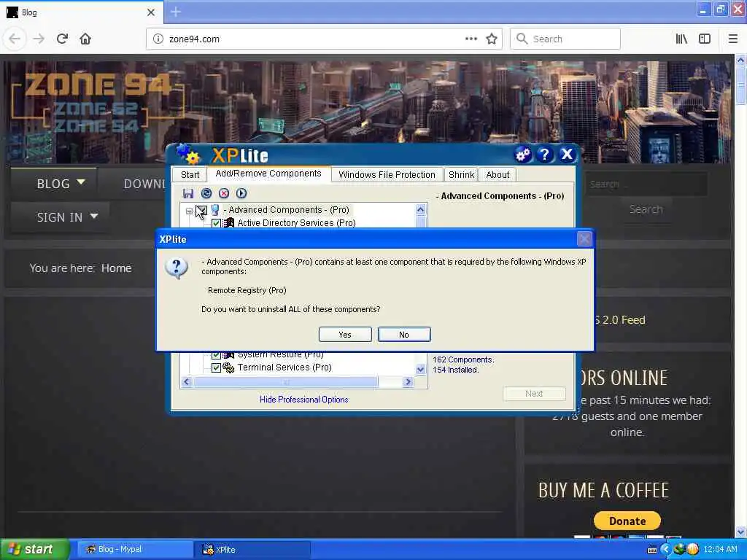Close the Blog browser tab
Viewport: 747px width, 560px height.
pos(151,12)
